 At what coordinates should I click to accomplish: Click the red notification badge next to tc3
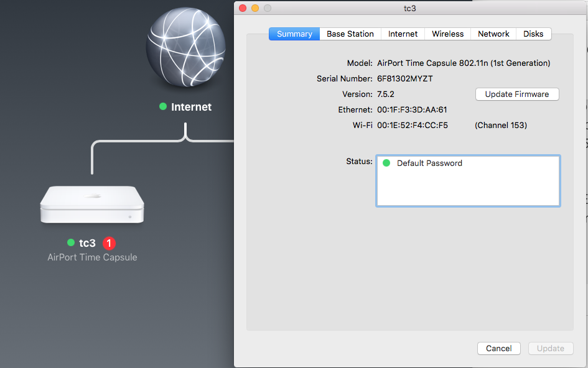(x=109, y=243)
